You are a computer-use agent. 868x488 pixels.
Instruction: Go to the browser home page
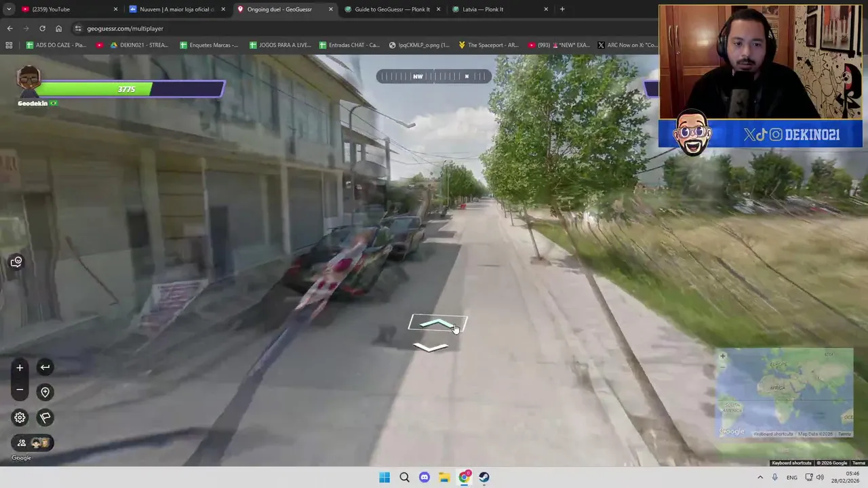[58, 28]
